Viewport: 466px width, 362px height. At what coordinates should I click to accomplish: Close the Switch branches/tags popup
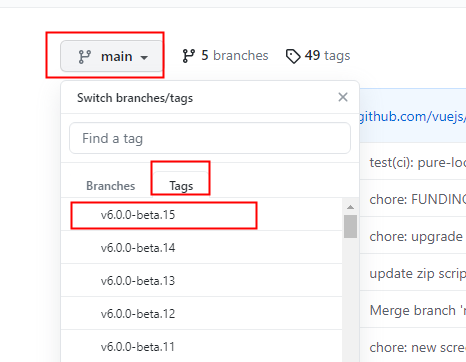coord(343,97)
